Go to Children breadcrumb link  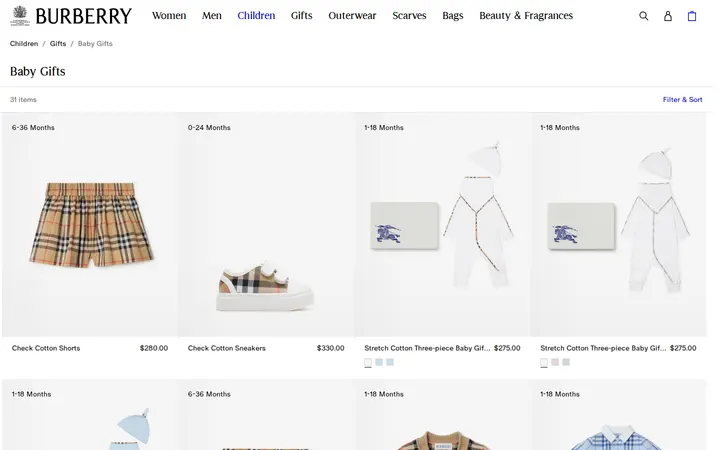(24, 44)
